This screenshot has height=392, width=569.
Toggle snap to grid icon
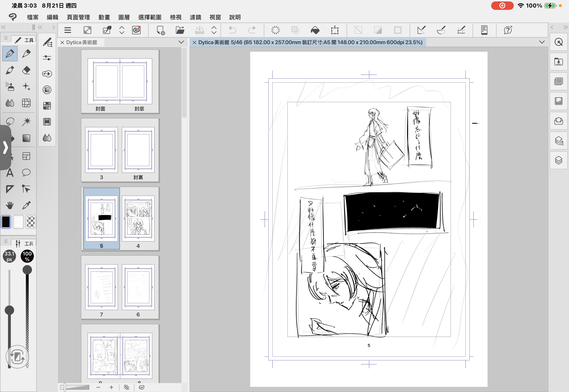click(461, 30)
